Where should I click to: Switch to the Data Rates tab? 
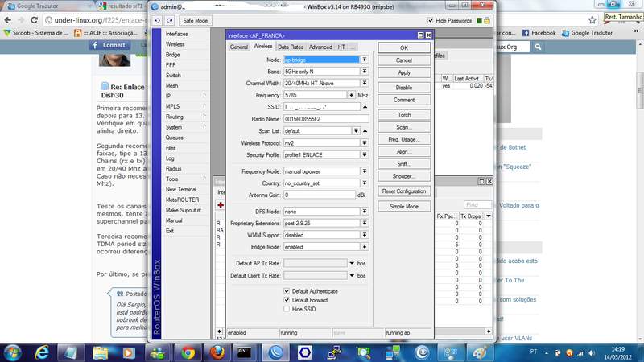pos(291,47)
